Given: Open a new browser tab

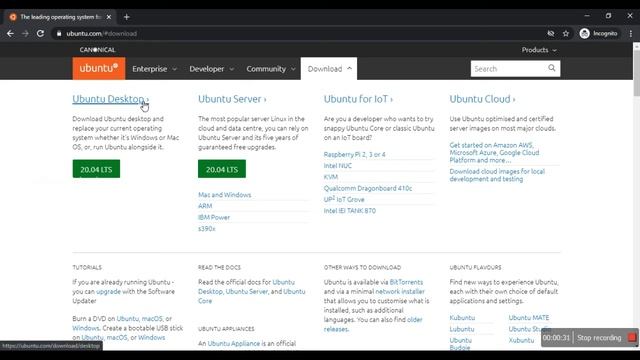Looking at the screenshot, I should [x=127, y=17].
